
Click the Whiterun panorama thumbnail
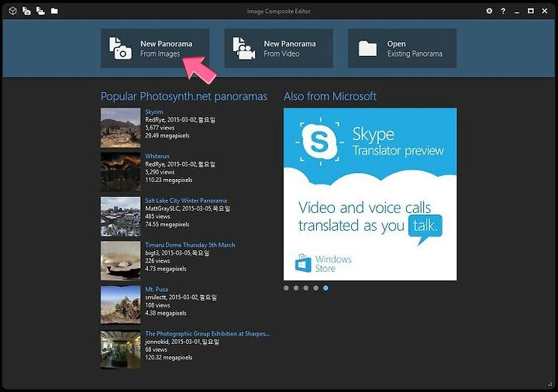coord(121,172)
